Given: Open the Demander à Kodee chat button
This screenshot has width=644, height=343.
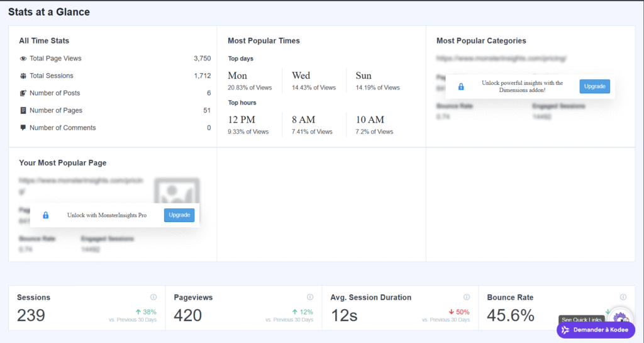Looking at the screenshot, I should coord(596,330).
